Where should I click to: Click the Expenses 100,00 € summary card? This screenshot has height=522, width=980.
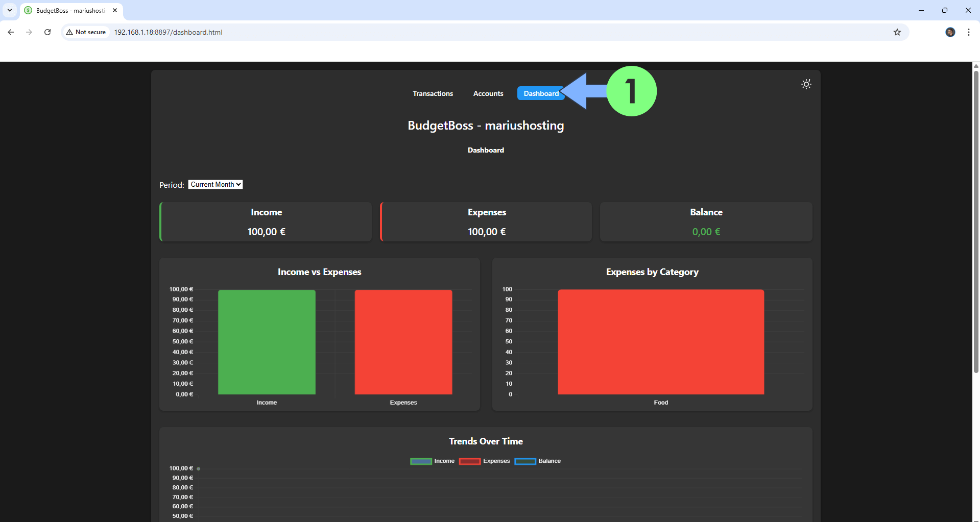click(x=486, y=222)
